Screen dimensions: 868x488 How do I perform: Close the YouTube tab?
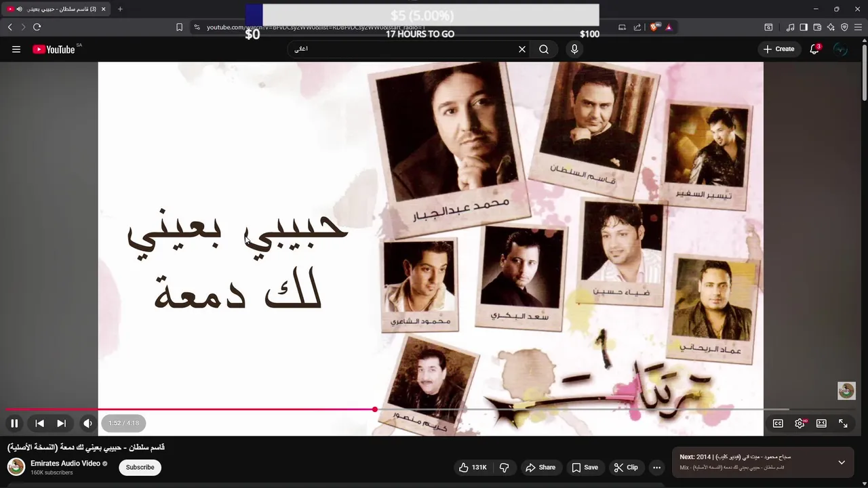point(103,9)
